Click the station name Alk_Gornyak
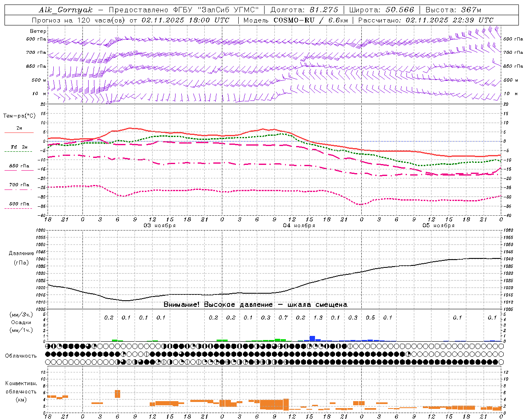 point(66,10)
